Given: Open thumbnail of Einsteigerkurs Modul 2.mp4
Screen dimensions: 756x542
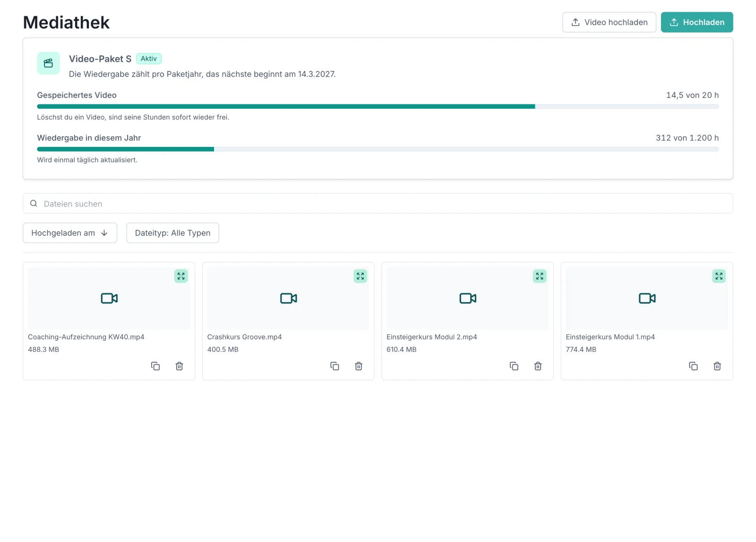Looking at the screenshot, I should [x=467, y=299].
